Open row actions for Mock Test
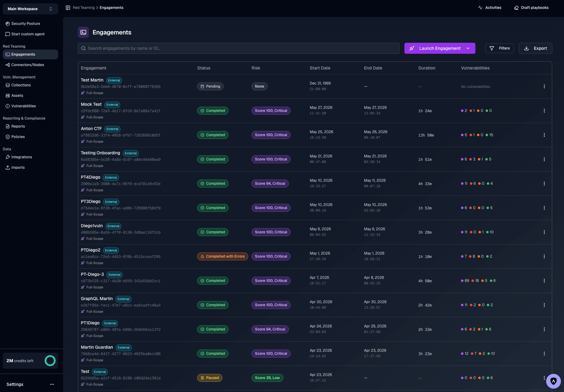This screenshot has width=564, height=392. [x=544, y=111]
